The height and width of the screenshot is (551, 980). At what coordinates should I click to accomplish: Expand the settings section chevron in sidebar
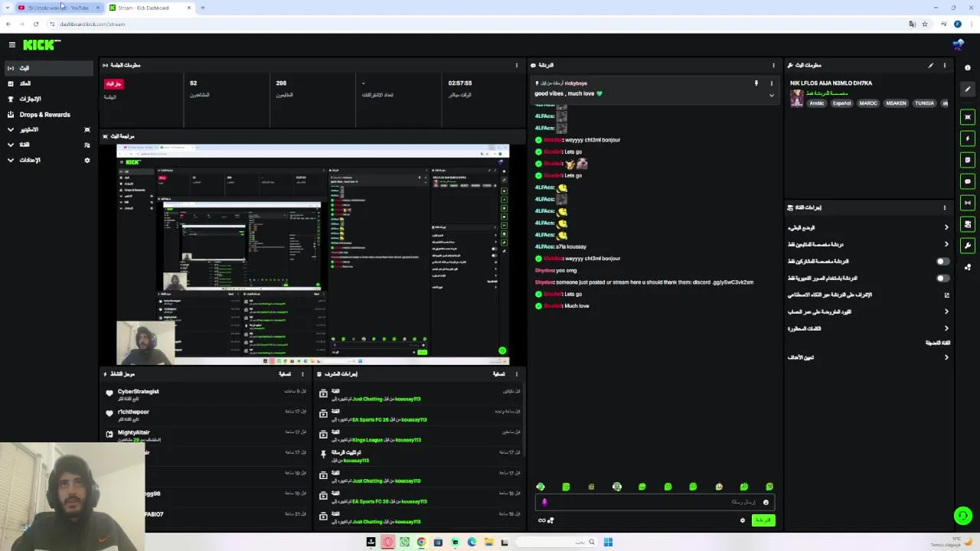pyautogui.click(x=11, y=160)
